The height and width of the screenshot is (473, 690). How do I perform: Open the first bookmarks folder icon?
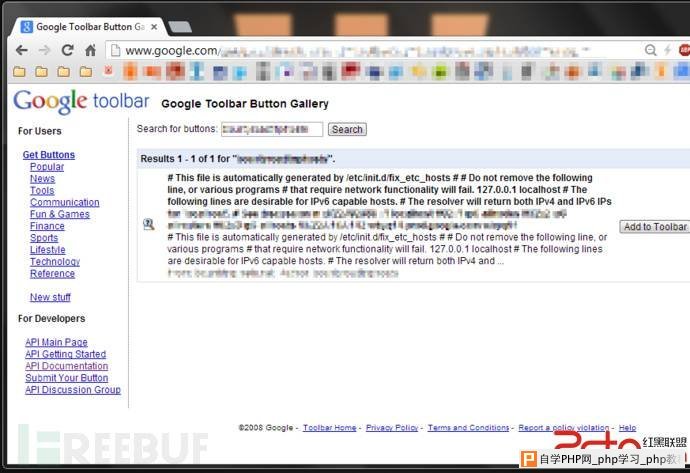coord(19,71)
